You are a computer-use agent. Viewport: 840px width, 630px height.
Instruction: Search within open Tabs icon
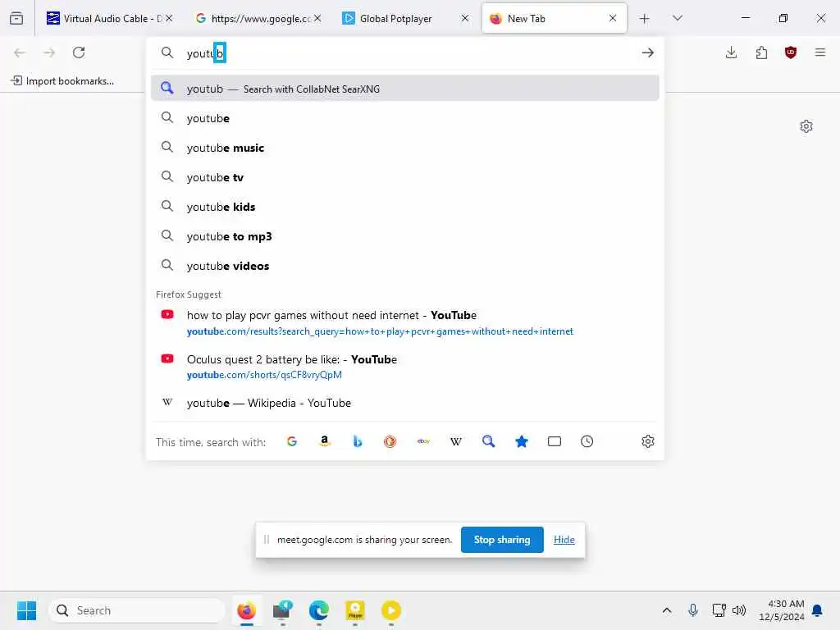click(x=555, y=441)
